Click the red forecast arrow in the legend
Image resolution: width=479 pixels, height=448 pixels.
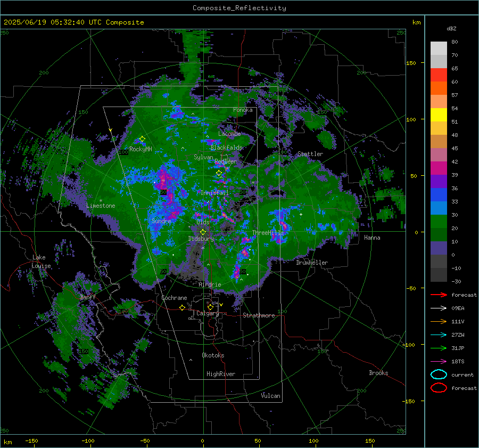click(439, 295)
